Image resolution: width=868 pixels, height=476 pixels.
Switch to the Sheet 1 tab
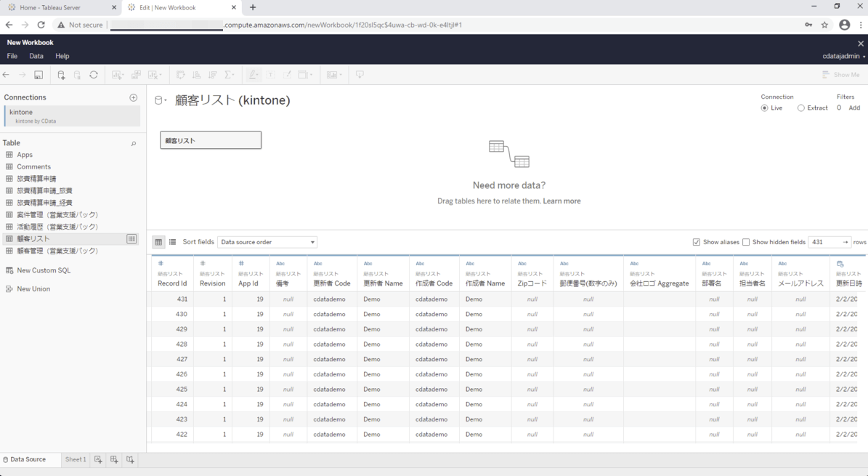pyautogui.click(x=76, y=459)
